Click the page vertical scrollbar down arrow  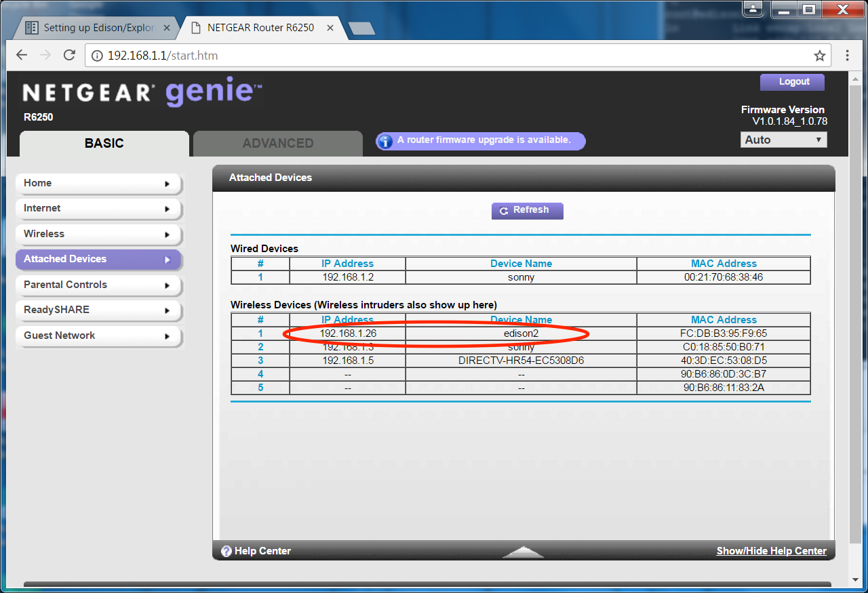point(854,579)
